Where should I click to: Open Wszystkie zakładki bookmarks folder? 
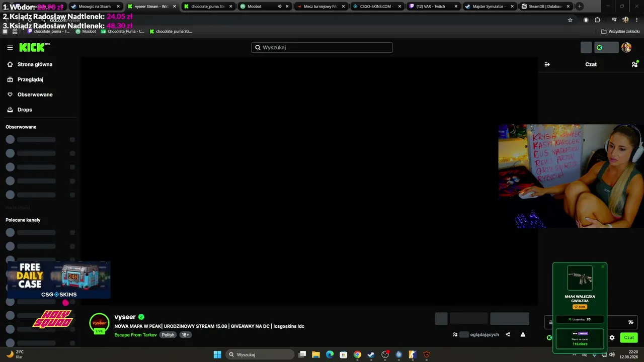pos(620,31)
